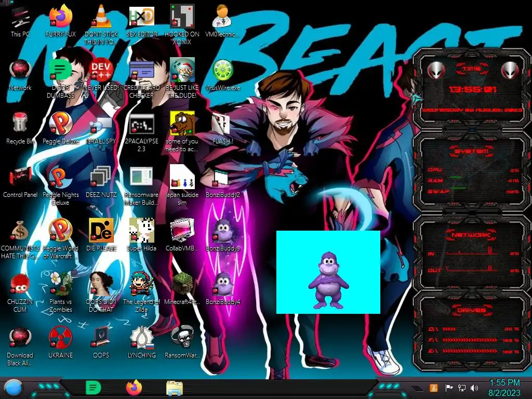The height and width of the screenshot is (399, 532).
Task: Open the Ransomware Maker Build... shortcut
Action: (x=141, y=186)
